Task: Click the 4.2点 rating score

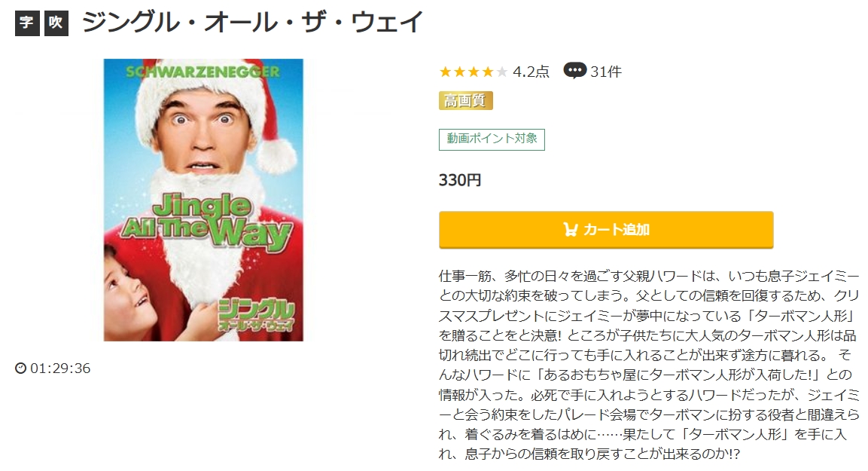Action: pos(531,72)
